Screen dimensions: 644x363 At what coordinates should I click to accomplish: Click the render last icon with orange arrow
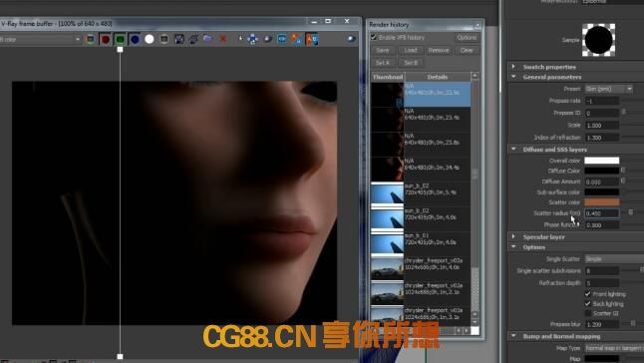pyautogui.click(x=296, y=39)
